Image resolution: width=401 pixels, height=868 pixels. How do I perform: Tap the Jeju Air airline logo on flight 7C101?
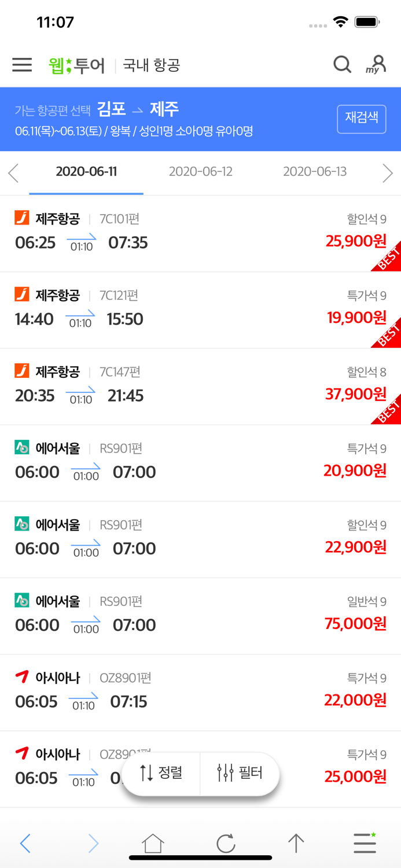pos(21,218)
